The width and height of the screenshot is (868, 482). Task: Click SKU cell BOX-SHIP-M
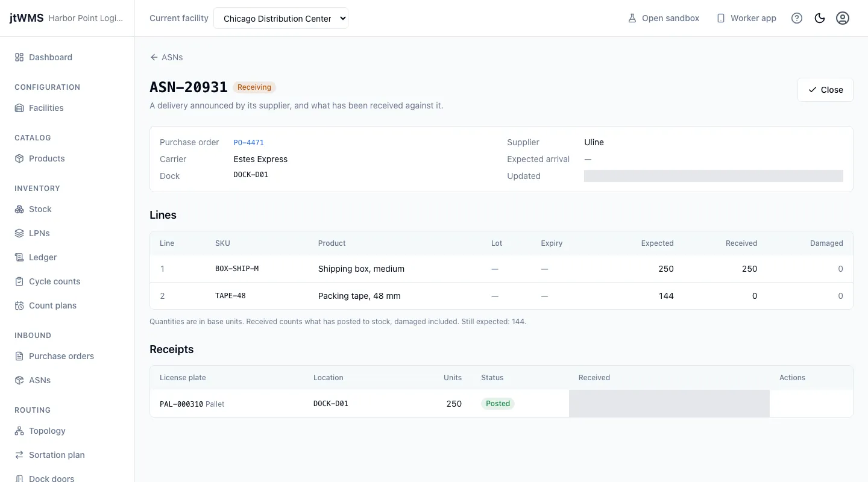click(237, 269)
